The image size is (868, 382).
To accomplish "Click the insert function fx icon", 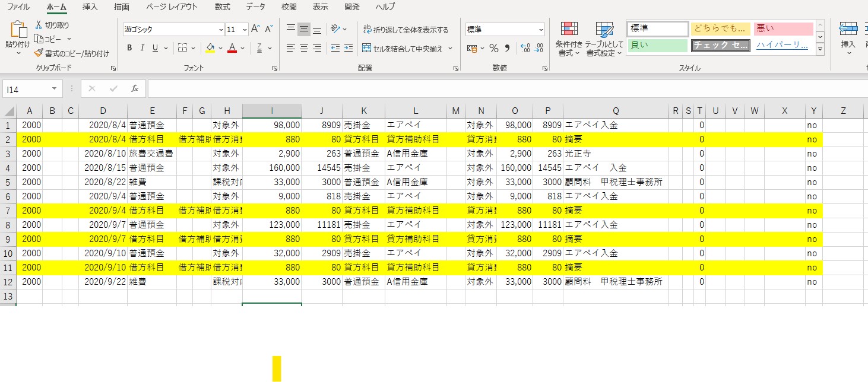I will 135,88.
